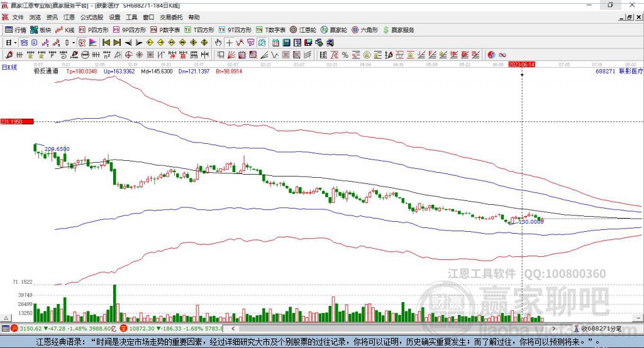This screenshot has height=348, width=644.
Task: Open the 公式选股 menu
Action: (92, 17)
